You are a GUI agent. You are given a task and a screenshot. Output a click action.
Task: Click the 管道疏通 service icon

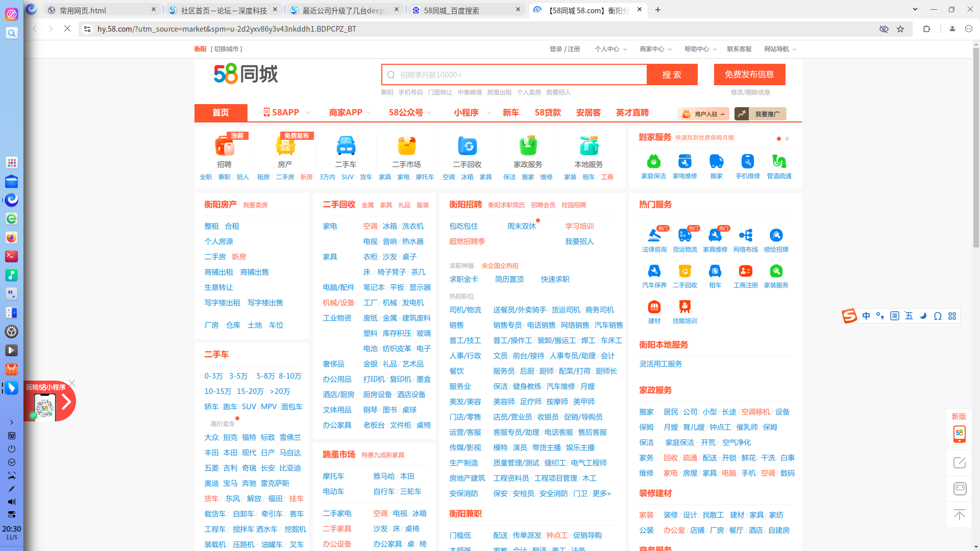click(x=779, y=162)
